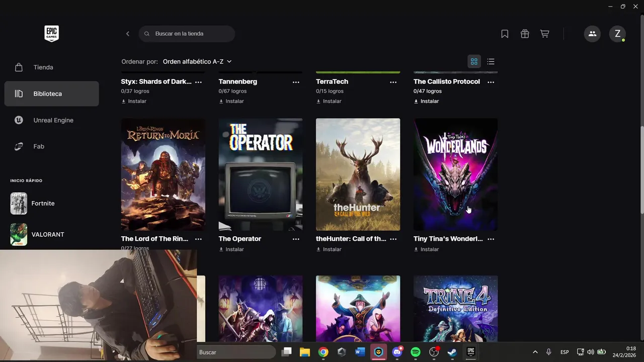Click the Epic Games logo
The height and width of the screenshot is (362, 644).
coord(51,34)
